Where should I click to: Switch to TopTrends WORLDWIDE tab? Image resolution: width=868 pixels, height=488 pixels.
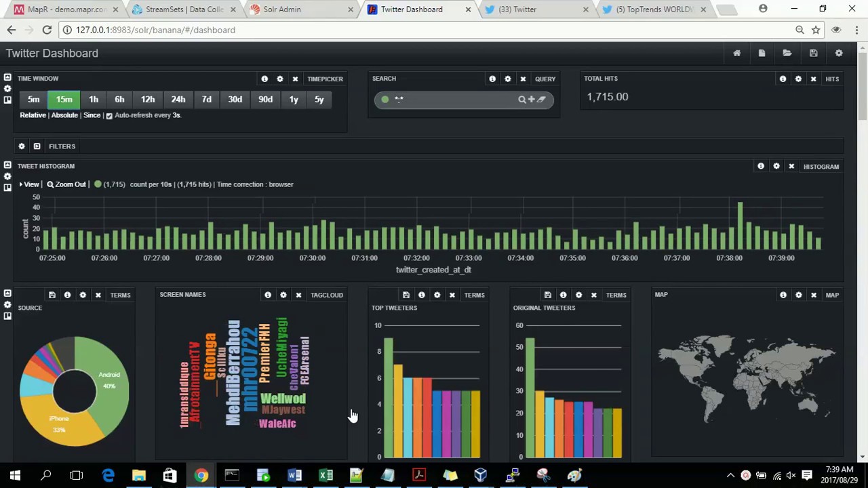pos(654,9)
